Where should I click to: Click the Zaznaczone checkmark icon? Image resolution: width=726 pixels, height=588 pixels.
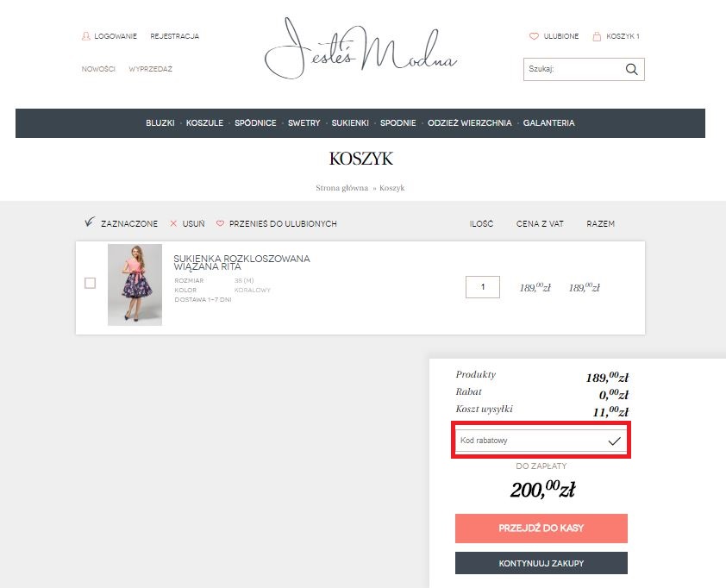point(90,222)
